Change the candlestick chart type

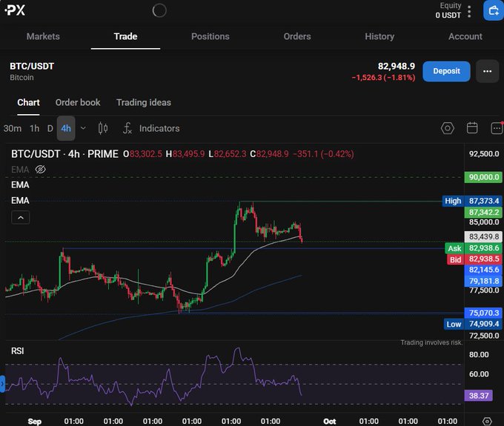tap(103, 128)
